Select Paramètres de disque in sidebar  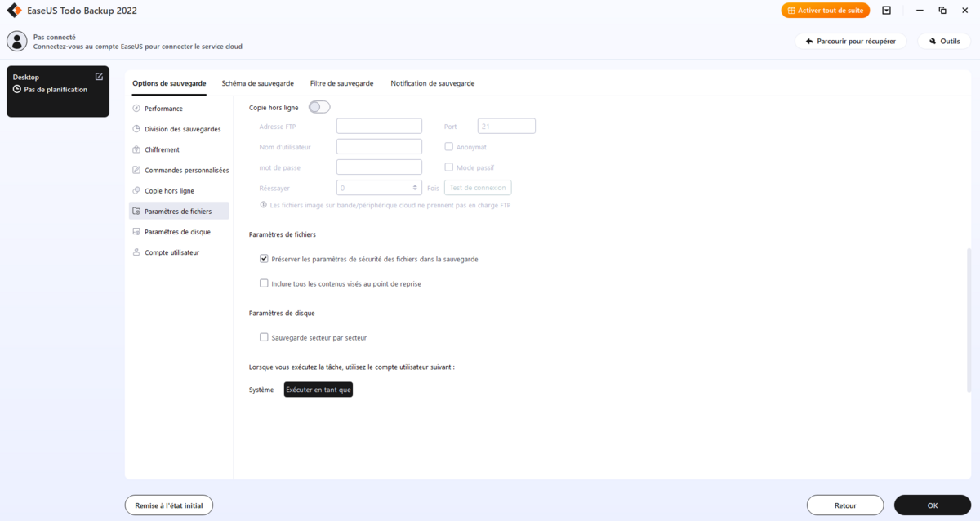point(179,232)
